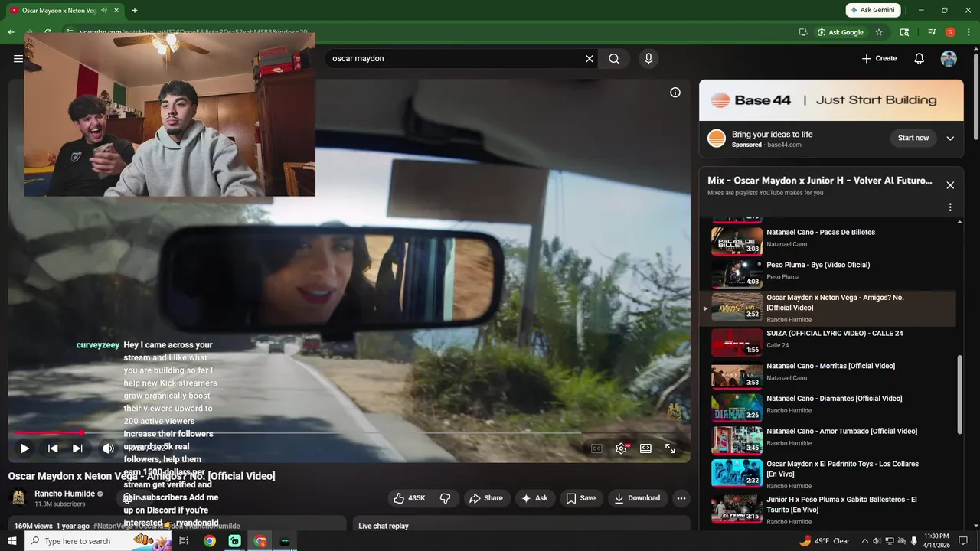Switch player to theater mode
This screenshot has width=980, height=551.
(x=645, y=448)
